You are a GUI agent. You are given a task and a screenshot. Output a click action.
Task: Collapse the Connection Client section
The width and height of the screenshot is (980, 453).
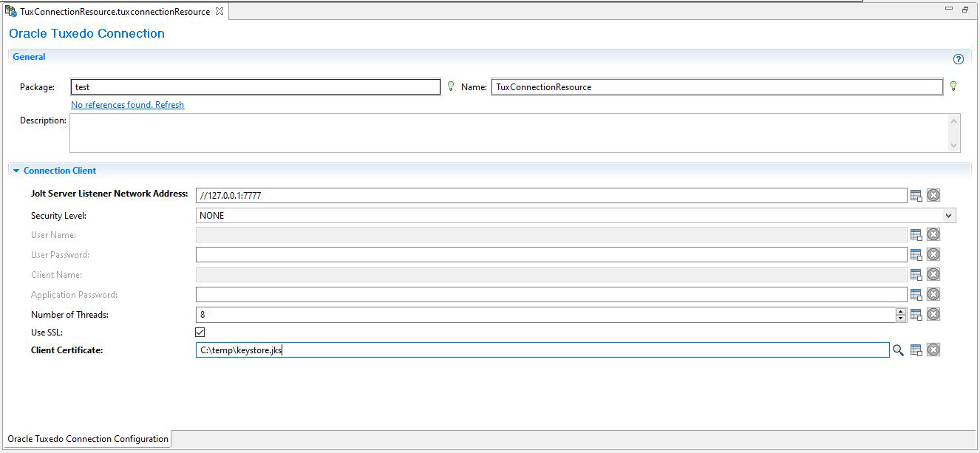point(16,171)
